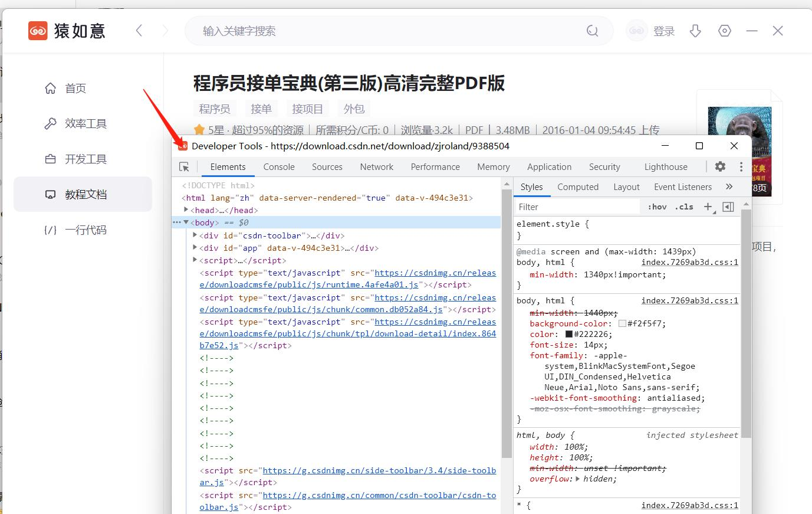812x514 pixels.
Task: Click the 登录 login button
Action: [x=663, y=31]
